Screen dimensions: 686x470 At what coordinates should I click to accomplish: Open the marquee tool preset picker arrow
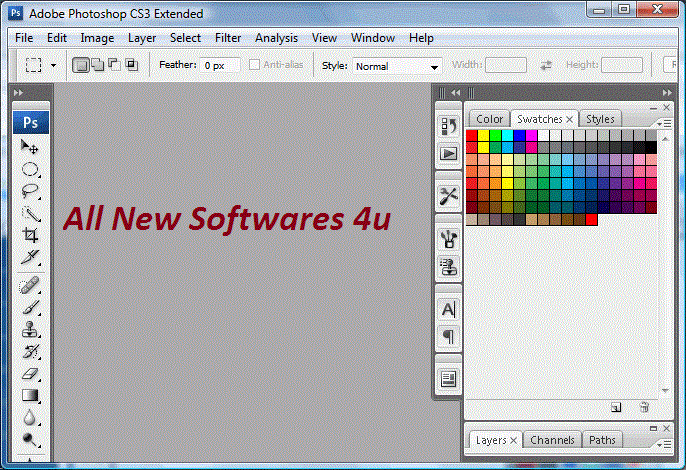coord(53,66)
